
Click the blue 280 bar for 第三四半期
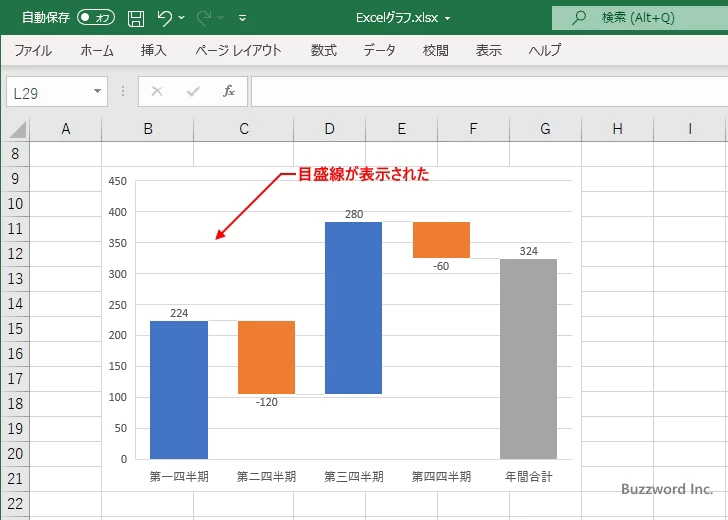[x=353, y=308]
